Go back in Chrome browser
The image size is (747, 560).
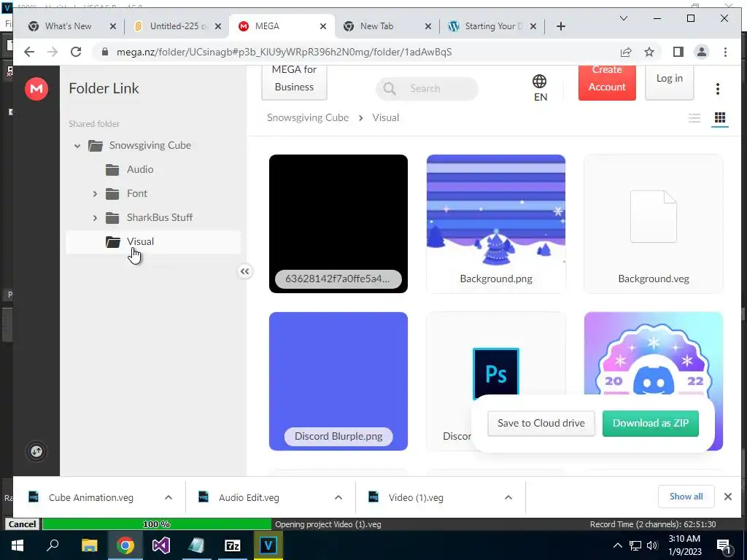click(x=29, y=52)
